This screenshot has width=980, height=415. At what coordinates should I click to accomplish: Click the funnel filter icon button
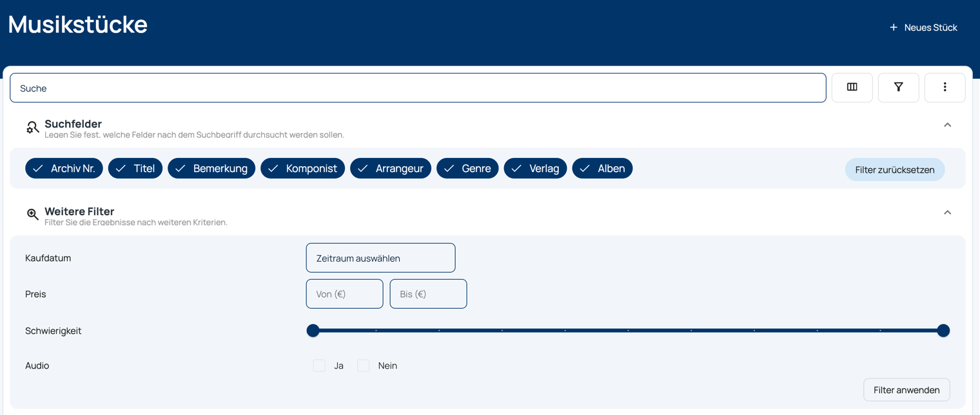point(898,88)
